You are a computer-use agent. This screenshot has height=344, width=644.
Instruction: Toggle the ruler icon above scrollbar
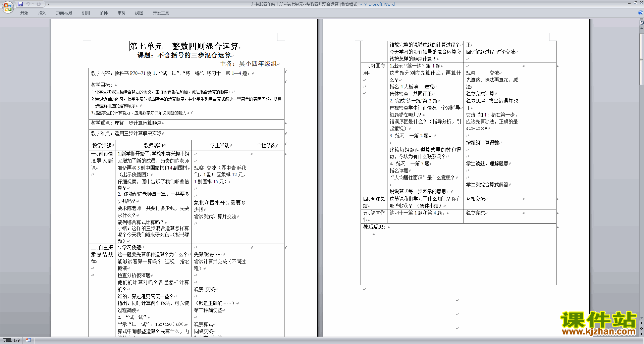(642, 23)
